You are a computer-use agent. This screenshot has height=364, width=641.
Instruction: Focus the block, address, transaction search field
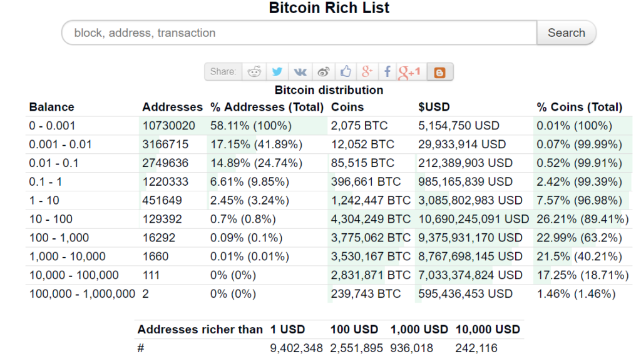click(299, 33)
